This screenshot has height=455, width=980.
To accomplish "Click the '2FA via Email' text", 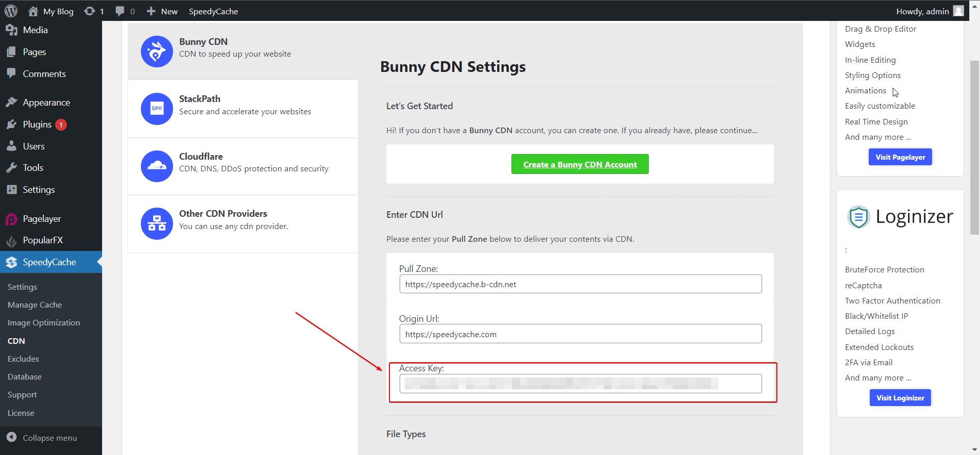I will 869,362.
